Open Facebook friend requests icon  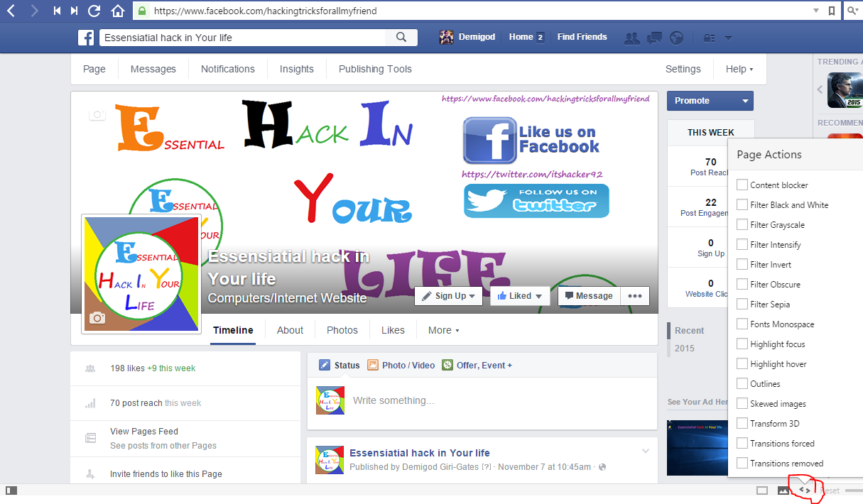tap(631, 38)
